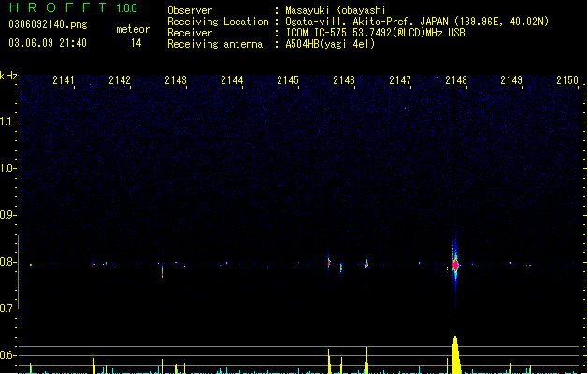Viewport: 588px width, 374px height.
Task: Click the 0.8 kHz frequency label
Action: coord(7,262)
